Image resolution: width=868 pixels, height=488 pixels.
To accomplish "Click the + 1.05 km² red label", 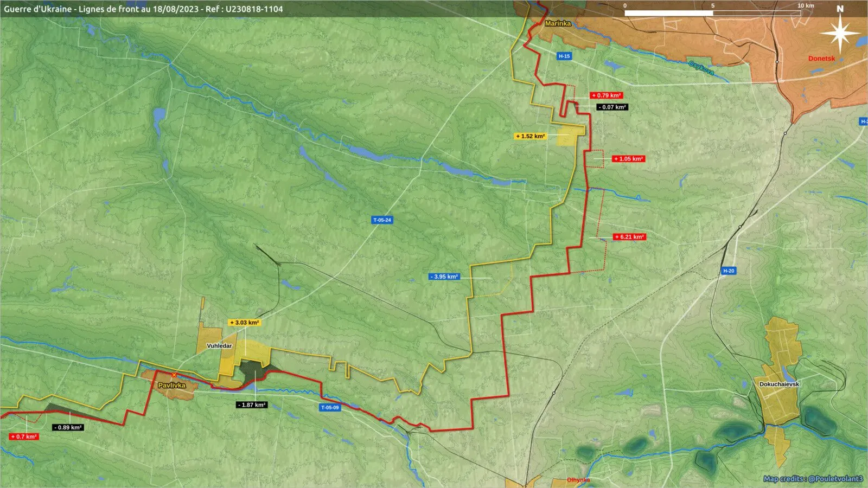I will (x=628, y=159).
